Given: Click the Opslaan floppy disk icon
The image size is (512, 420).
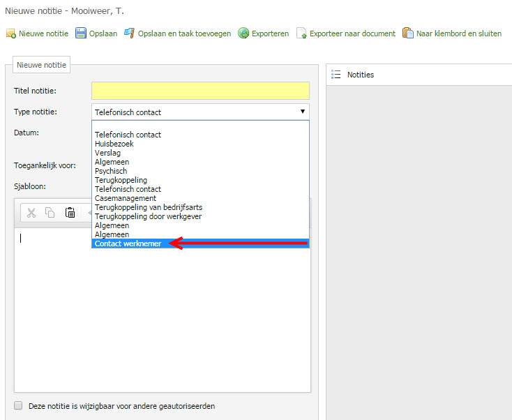Looking at the screenshot, I should [81, 33].
